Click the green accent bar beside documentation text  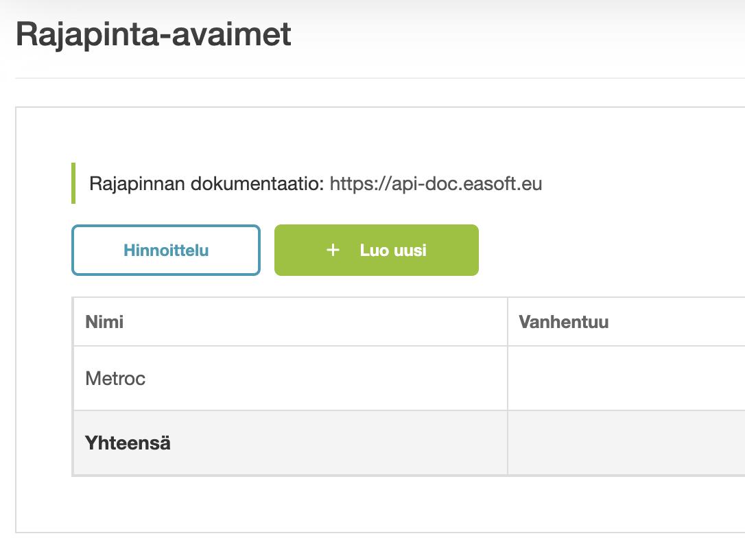coord(74,184)
